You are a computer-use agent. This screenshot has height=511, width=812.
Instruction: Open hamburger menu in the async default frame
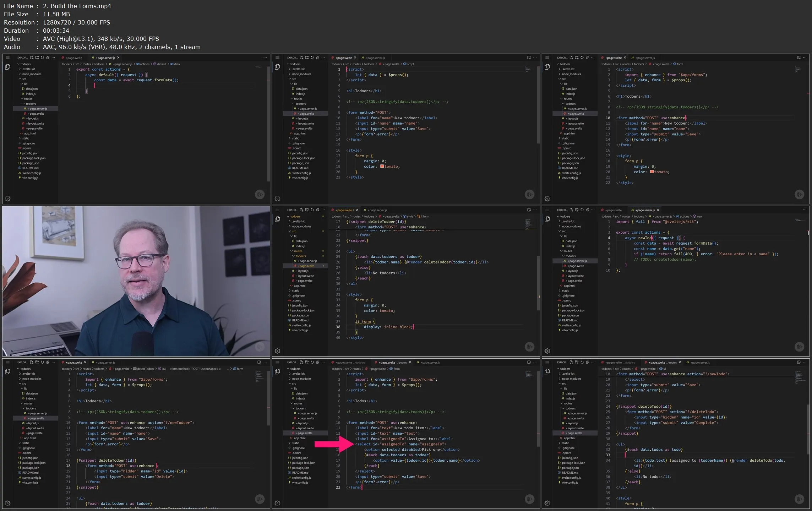point(7,58)
